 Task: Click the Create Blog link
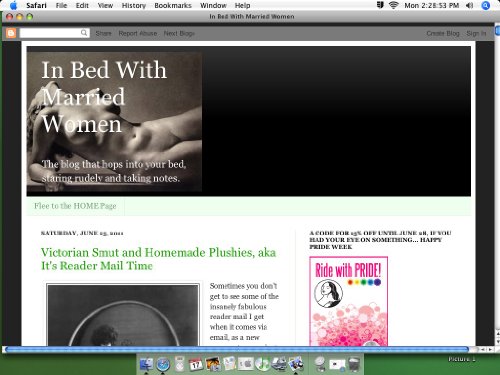(443, 33)
